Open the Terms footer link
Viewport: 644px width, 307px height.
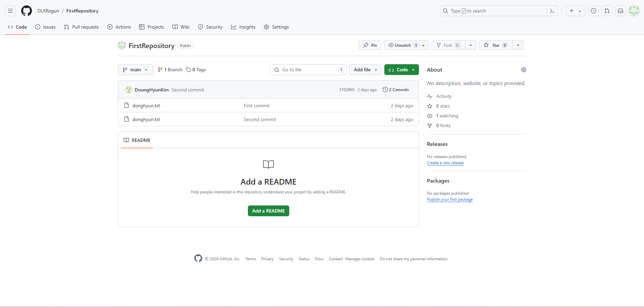pos(251,259)
